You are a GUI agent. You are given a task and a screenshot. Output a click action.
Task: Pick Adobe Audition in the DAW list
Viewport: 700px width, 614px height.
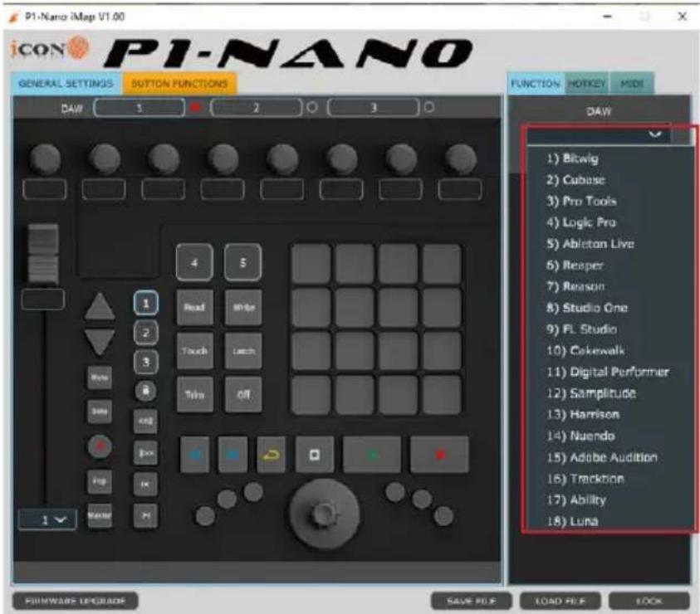602,457
